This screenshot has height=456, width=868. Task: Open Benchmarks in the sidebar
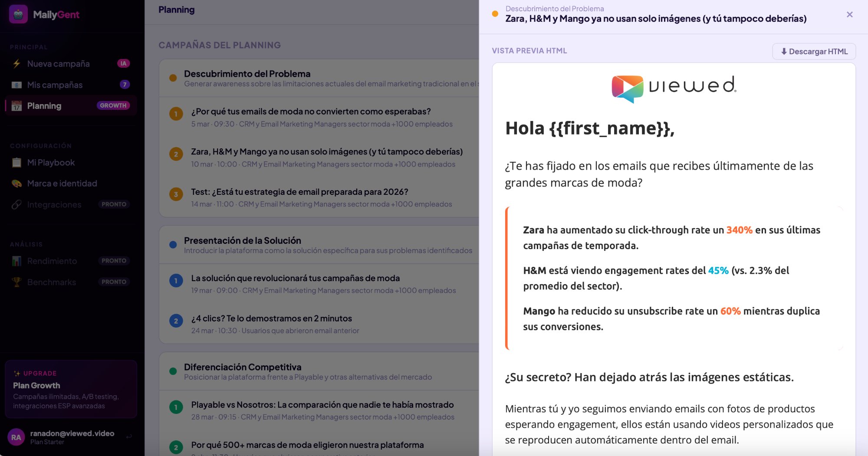coord(71,282)
